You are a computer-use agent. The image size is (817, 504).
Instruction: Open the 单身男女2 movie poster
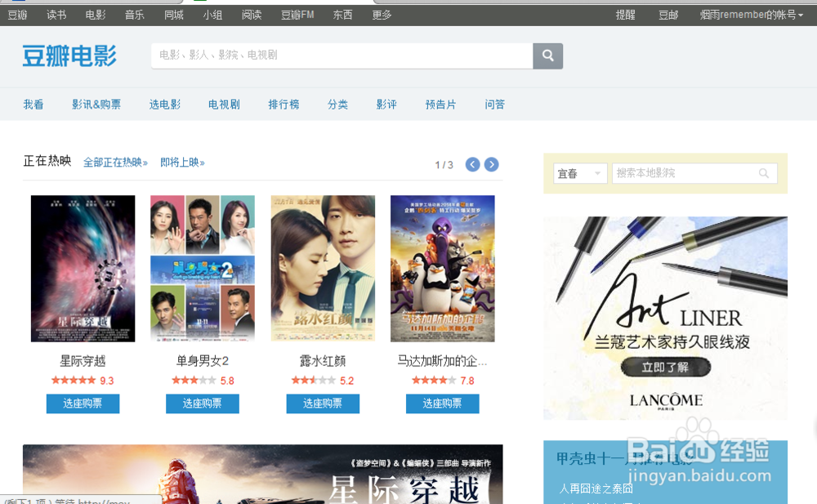click(x=203, y=269)
